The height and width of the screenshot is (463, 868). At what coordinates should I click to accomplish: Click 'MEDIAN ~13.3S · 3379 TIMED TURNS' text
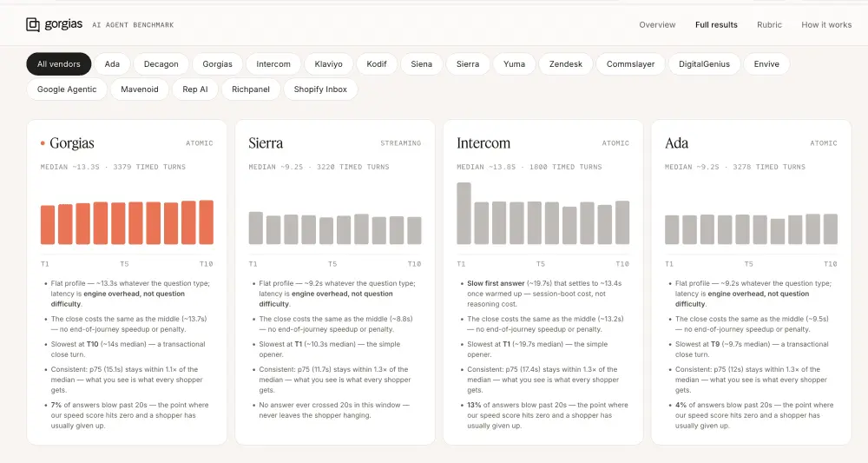[113, 167]
